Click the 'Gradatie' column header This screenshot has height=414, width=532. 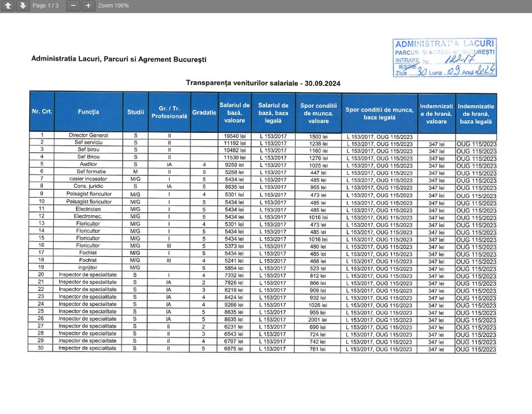click(x=204, y=112)
